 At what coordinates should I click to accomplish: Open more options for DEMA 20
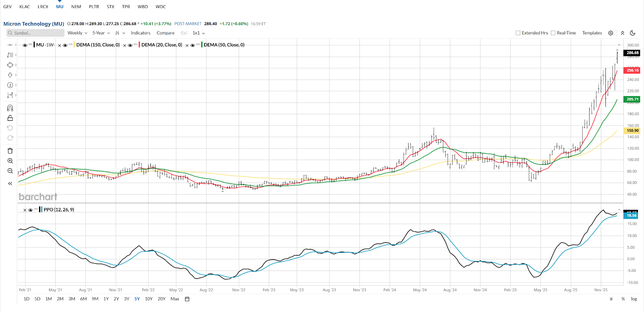coord(136,45)
